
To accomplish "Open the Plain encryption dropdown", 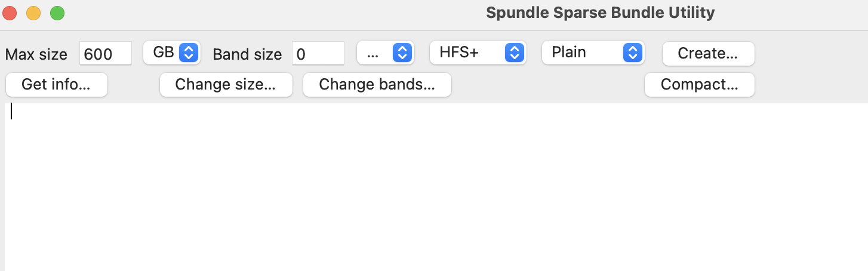I will (592, 53).
